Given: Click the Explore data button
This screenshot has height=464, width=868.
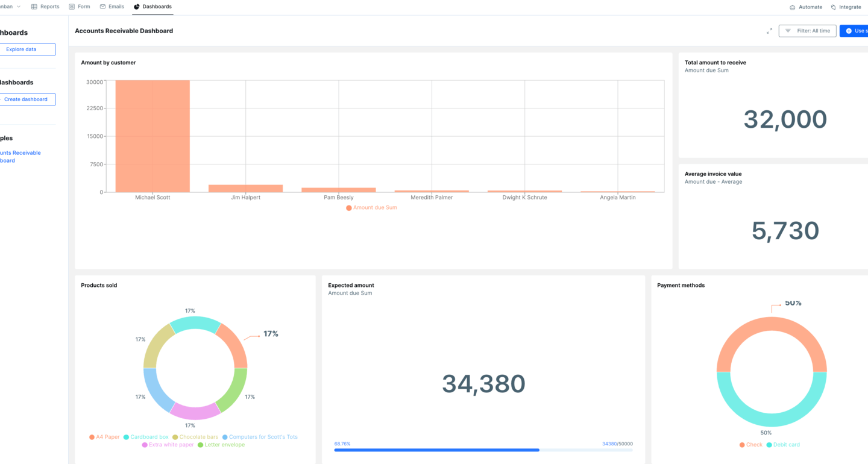Looking at the screenshot, I should [21, 49].
